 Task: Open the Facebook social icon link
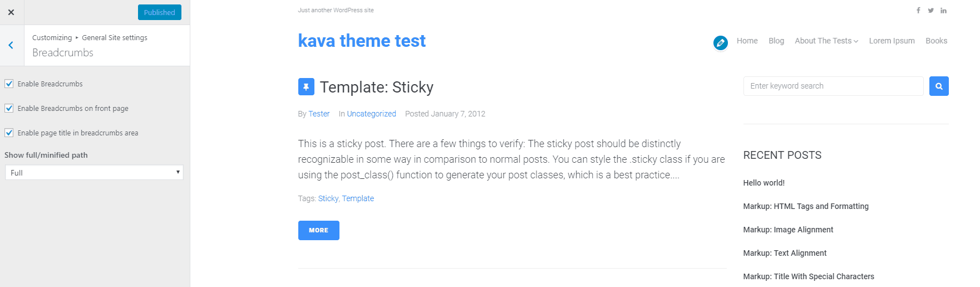(918, 11)
